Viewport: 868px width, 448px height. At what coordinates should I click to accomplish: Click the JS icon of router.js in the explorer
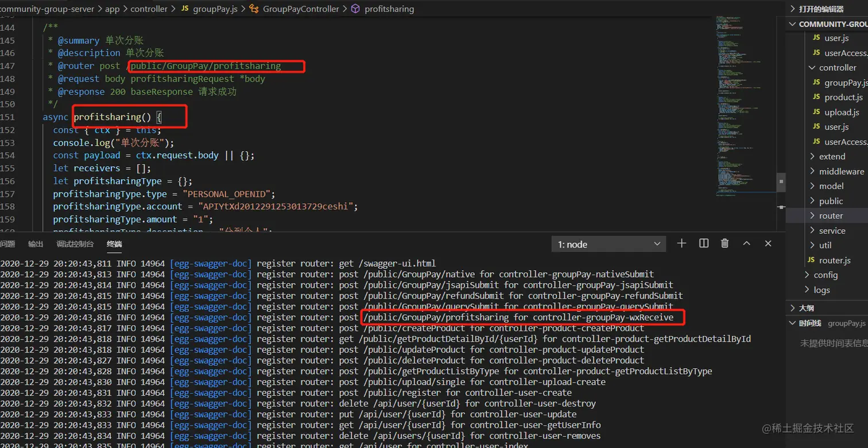[x=811, y=260]
